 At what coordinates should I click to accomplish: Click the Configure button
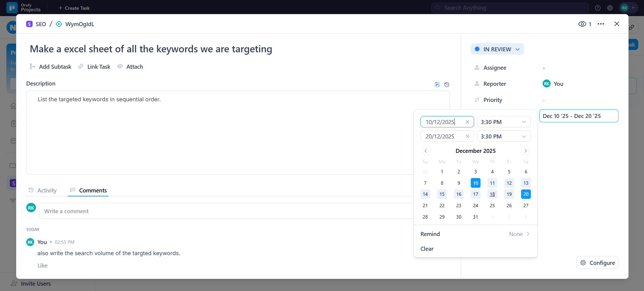tap(597, 263)
